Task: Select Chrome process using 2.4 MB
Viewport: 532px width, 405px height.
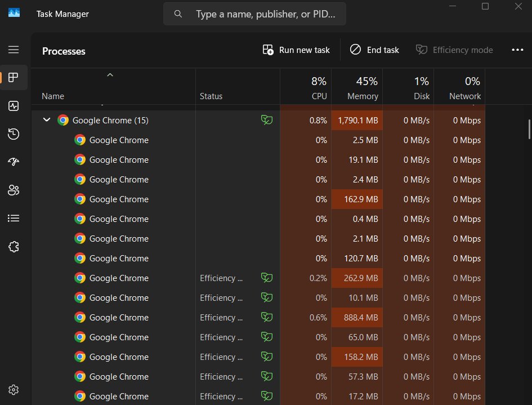Action: [258, 179]
